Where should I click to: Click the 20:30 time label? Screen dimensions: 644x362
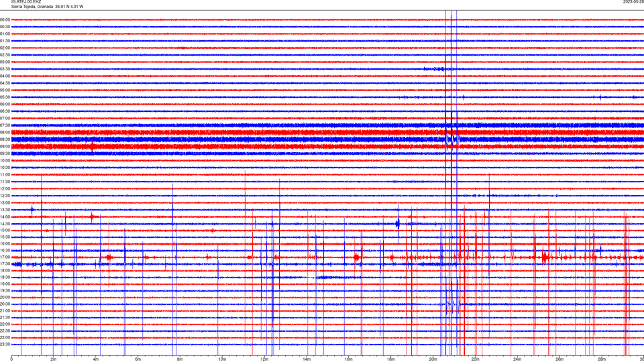[x=5, y=304]
